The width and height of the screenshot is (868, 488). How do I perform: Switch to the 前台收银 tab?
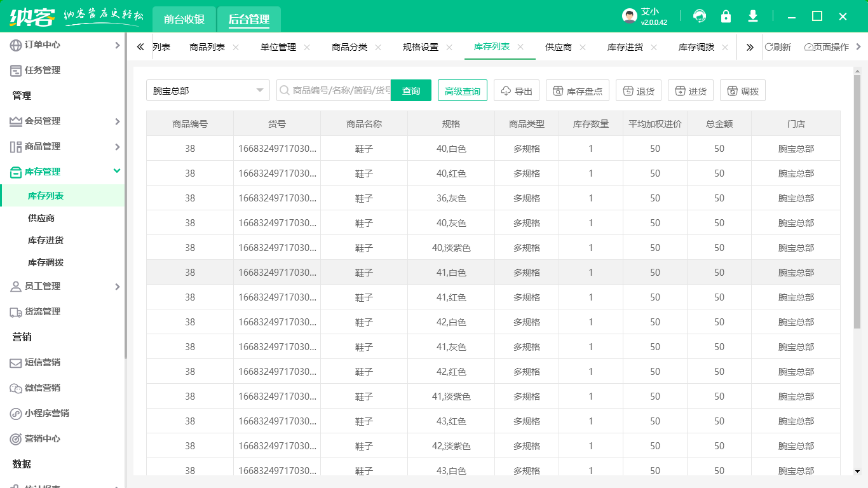[184, 19]
